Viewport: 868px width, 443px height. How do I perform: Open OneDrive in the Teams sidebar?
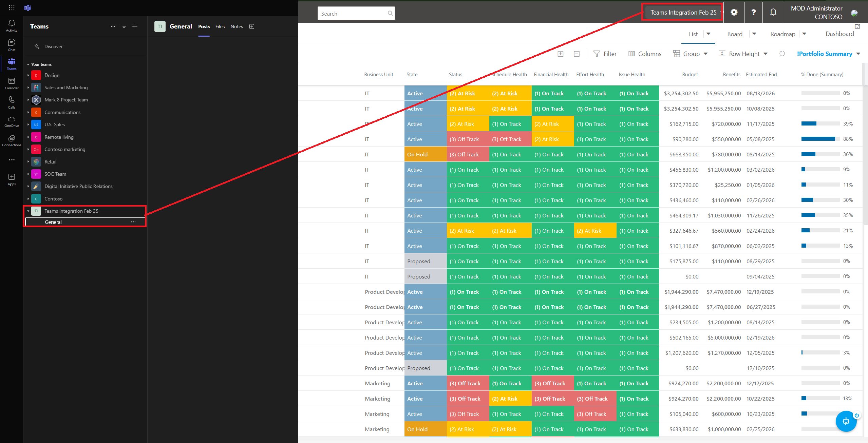[12, 121]
